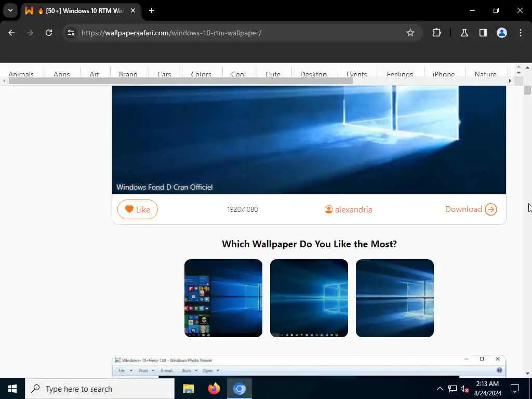Bookmark this page with the star icon
The image size is (532, 399).
(410, 33)
